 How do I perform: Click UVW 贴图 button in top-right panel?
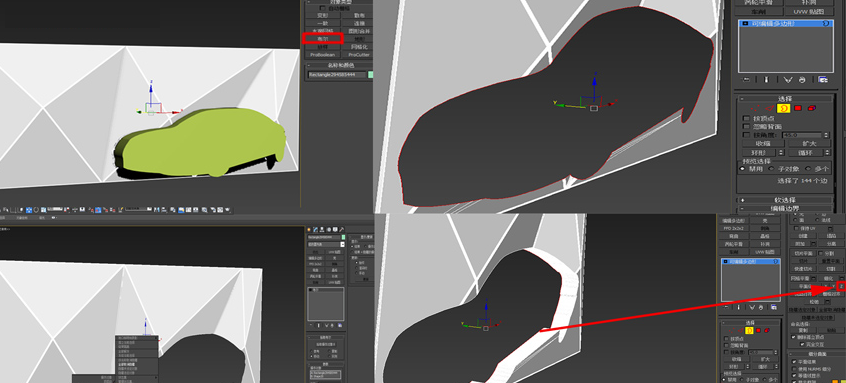tap(809, 11)
